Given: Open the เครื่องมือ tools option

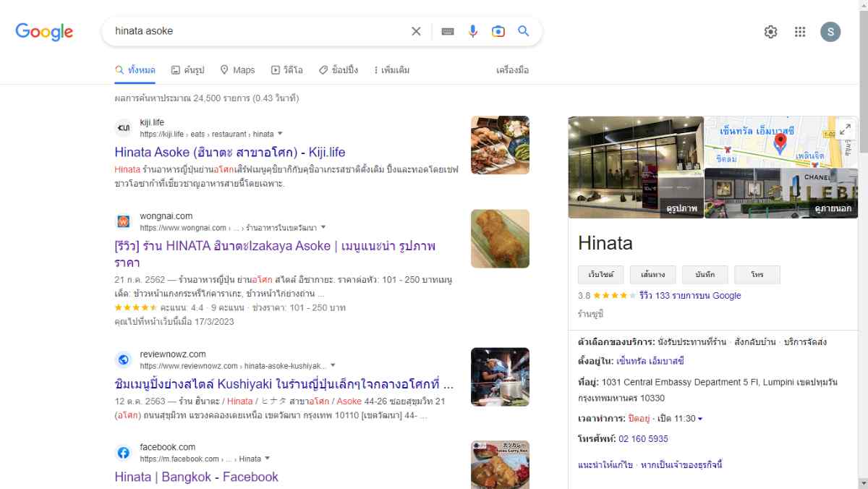Looking at the screenshot, I should coord(512,70).
